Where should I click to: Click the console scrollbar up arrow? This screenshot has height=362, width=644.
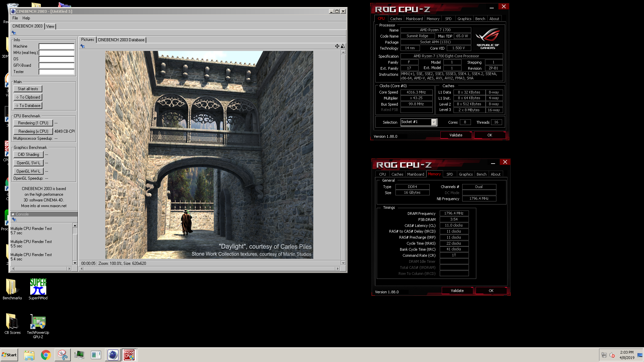[x=75, y=226]
